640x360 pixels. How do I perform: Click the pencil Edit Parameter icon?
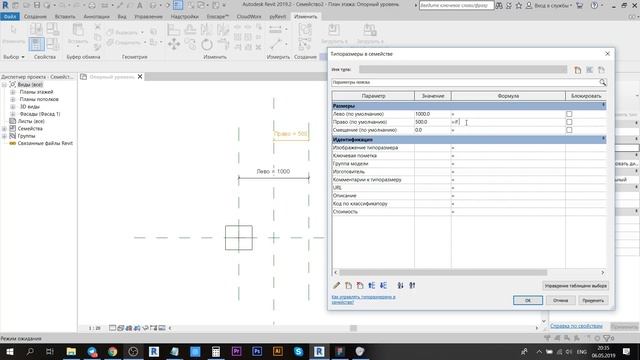click(x=336, y=285)
